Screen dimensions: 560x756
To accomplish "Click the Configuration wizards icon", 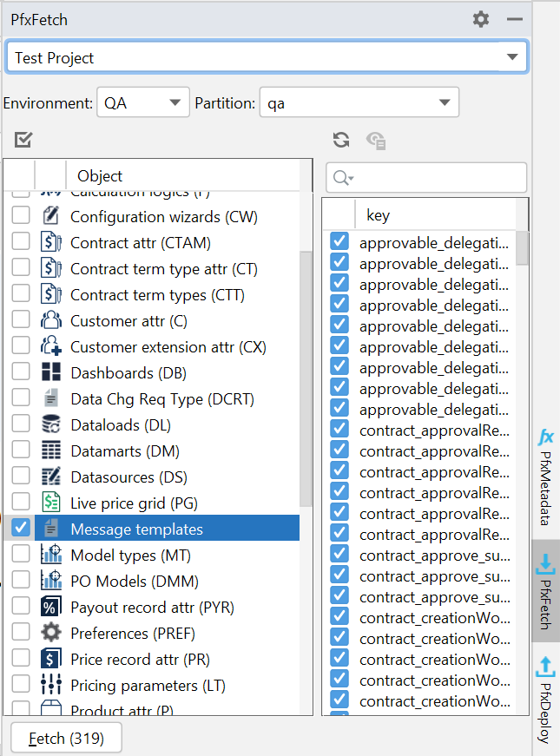I will tap(50, 216).
